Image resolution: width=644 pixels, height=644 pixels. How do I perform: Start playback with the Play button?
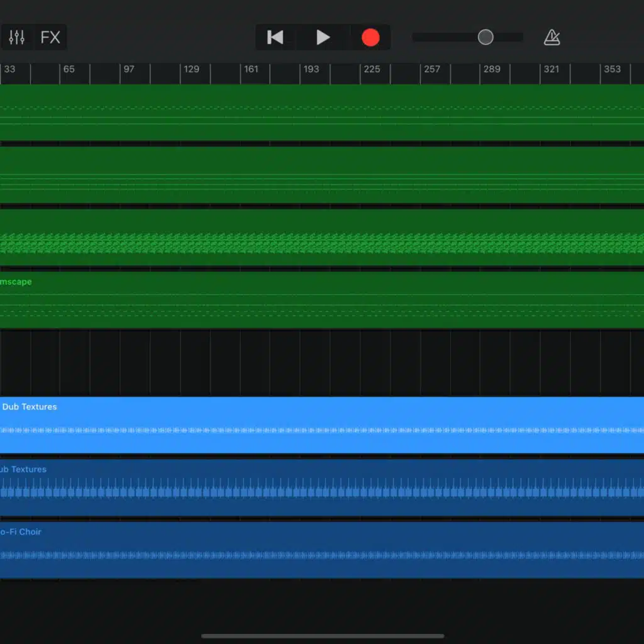[x=323, y=38]
